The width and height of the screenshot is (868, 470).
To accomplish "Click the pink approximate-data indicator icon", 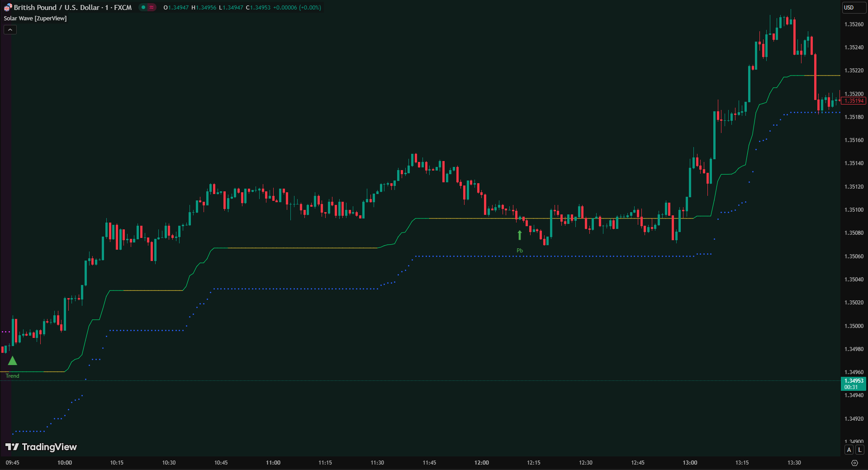I will pos(152,8).
